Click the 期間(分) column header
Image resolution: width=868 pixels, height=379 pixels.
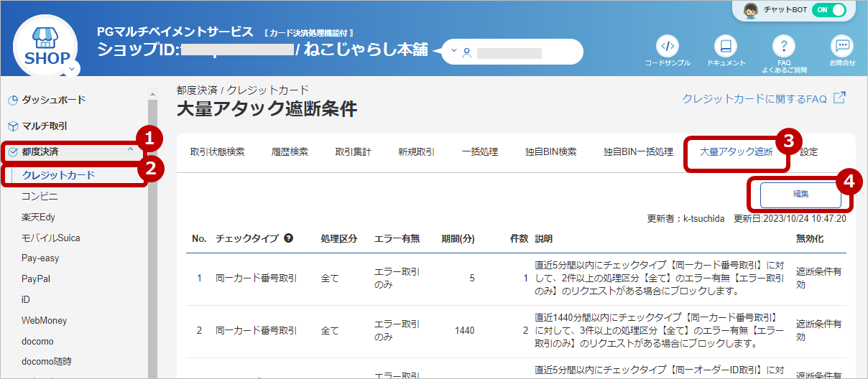458,238
